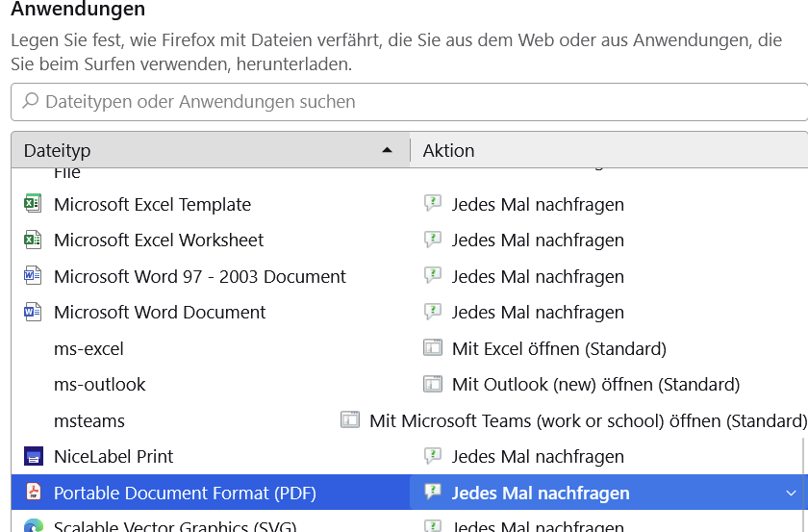Image resolution: width=808 pixels, height=532 pixels.
Task: Click the Scalable Vector Graphics Edge icon
Action: click(x=33, y=526)
